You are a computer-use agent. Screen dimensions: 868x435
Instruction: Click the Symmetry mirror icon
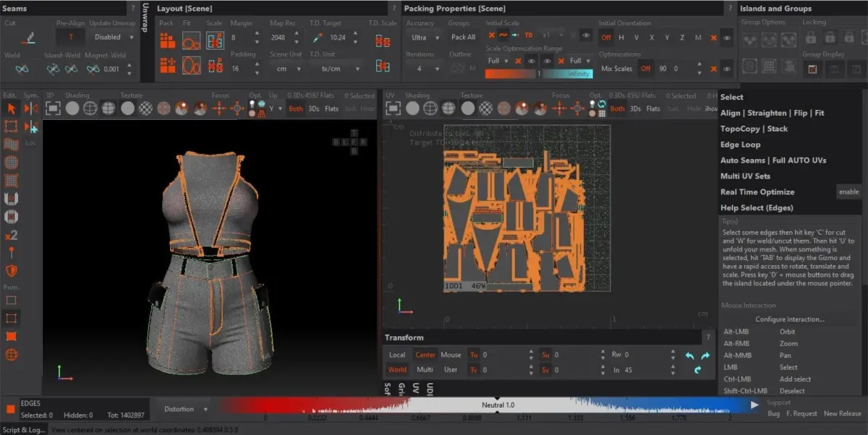pos(30,108)
